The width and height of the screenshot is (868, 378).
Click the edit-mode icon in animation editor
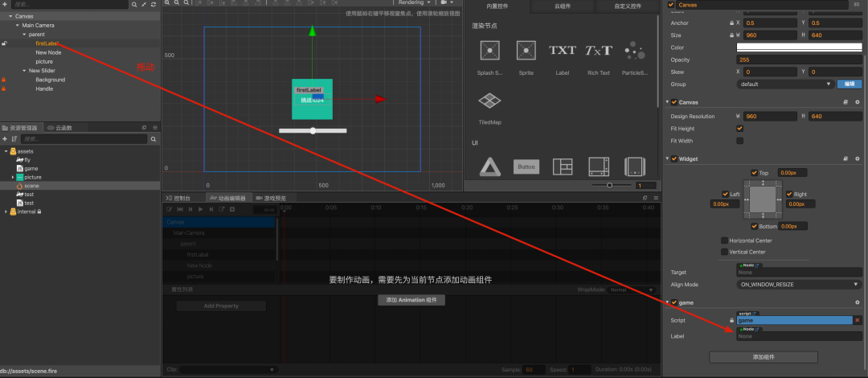170,209
